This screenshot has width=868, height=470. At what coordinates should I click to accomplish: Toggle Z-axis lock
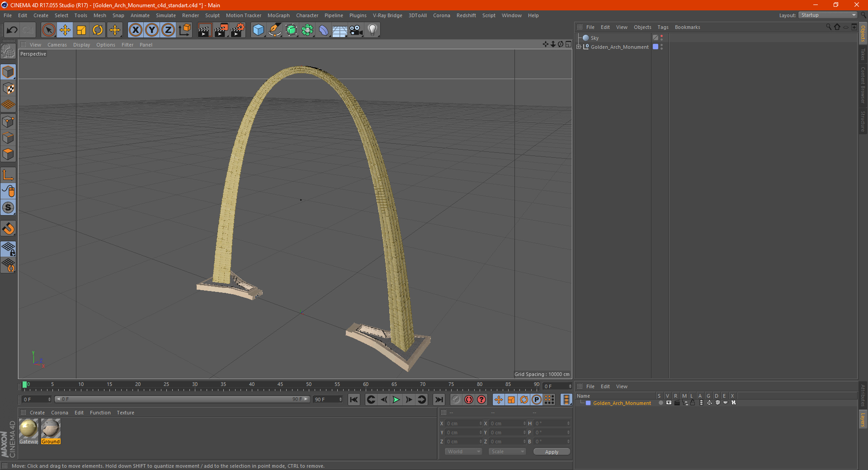(x=168, y=30)
